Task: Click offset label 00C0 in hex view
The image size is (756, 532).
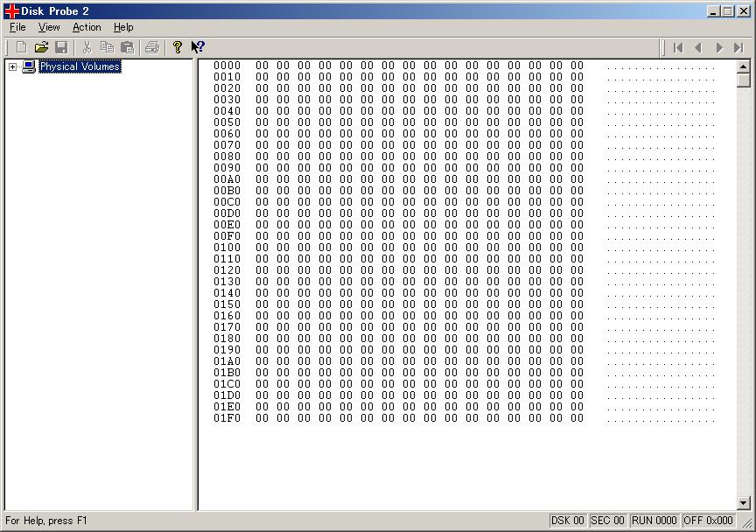Action: (x=227, y=202)
